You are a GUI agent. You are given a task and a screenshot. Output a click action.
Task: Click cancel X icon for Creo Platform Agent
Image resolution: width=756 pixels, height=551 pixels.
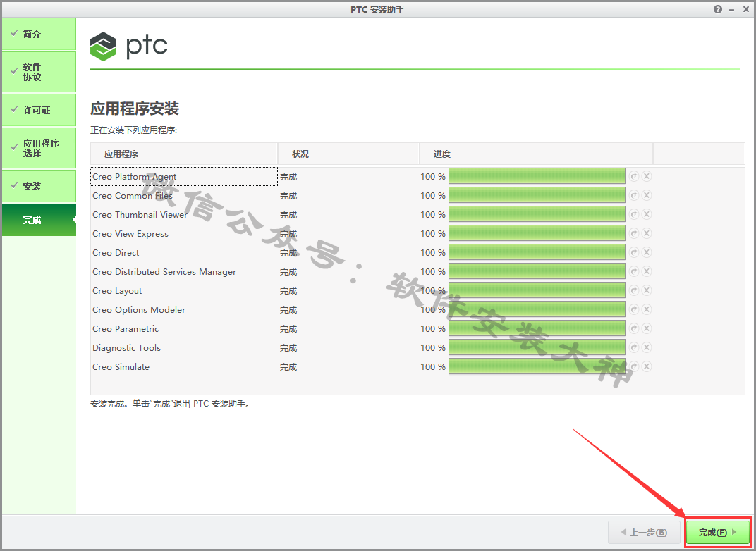click(x=647, y=176)
